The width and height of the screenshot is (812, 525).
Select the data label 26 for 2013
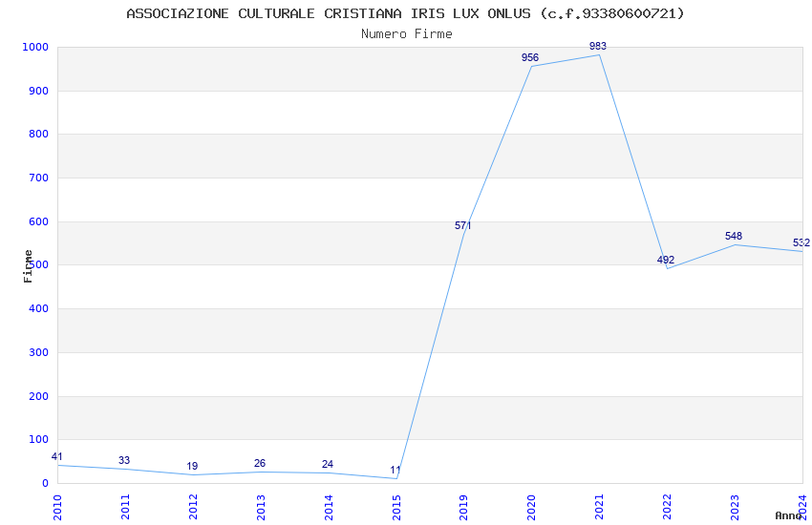[260, 464]
